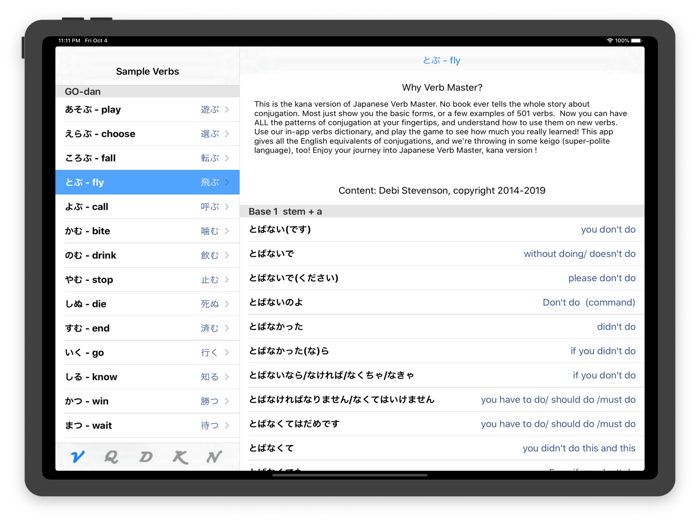Select the verb やむ - stop

pos(147,279)
